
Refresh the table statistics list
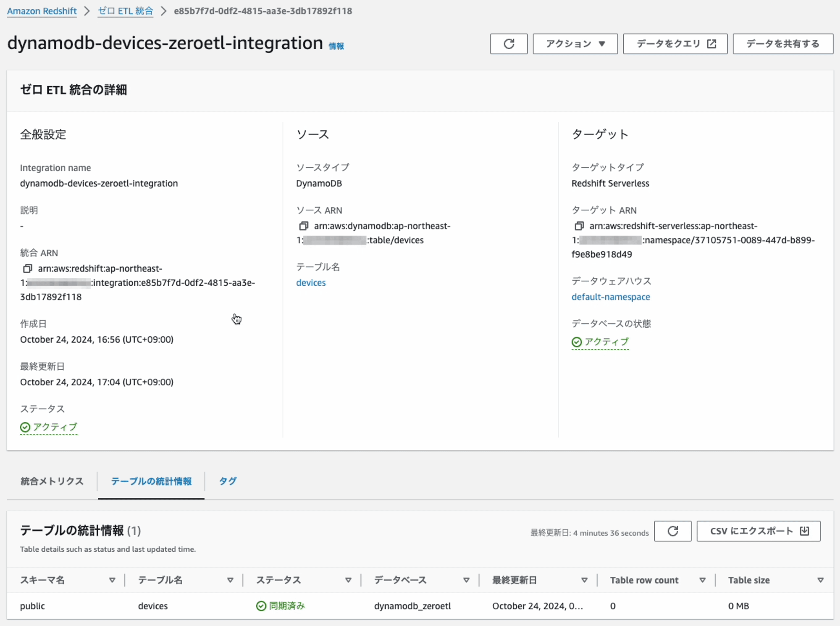tap(673, 531)
